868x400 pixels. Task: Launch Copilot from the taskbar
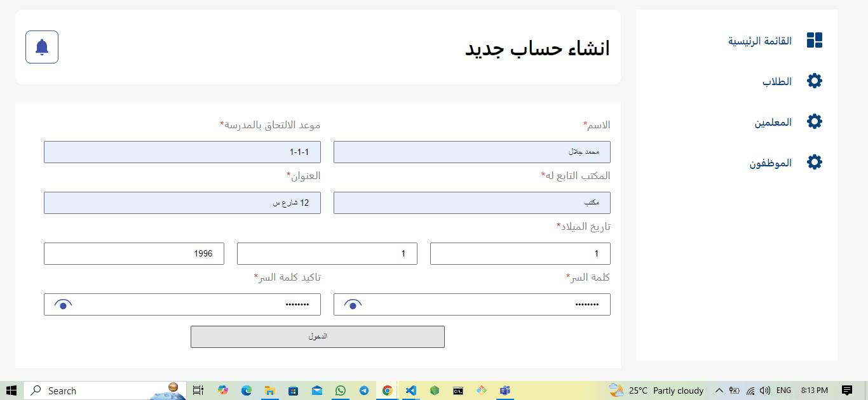coord(222,390)
